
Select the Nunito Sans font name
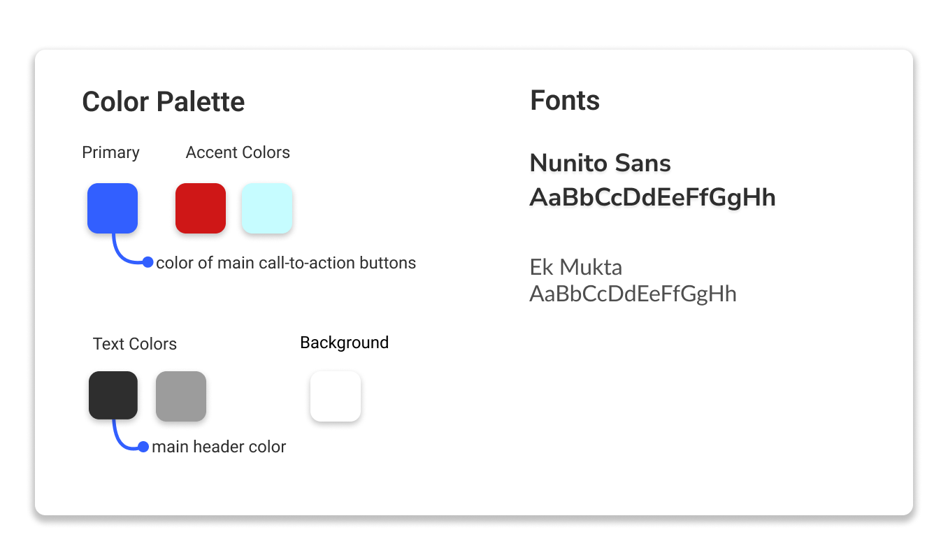[601, 164]
